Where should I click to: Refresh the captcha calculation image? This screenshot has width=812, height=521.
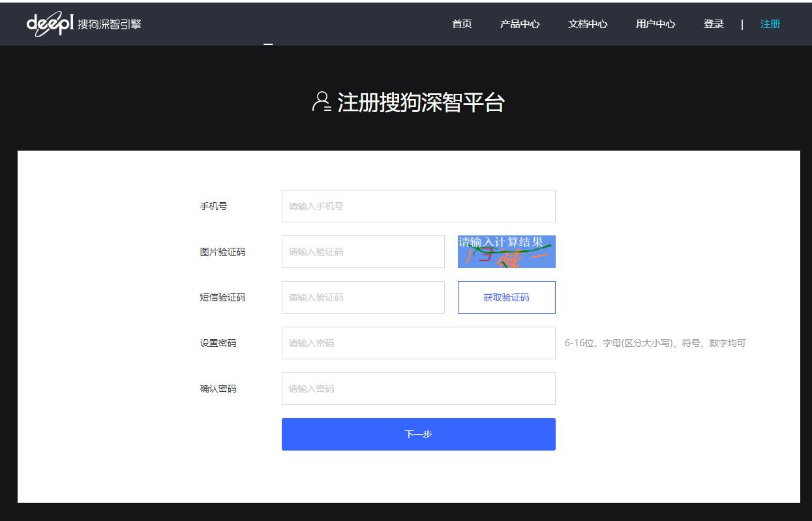coord(507,252)
